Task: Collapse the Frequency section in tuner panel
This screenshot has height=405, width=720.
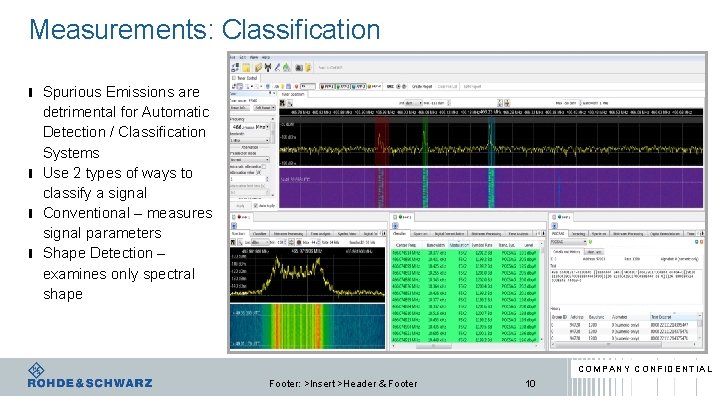Action: (x=272, y=119)
